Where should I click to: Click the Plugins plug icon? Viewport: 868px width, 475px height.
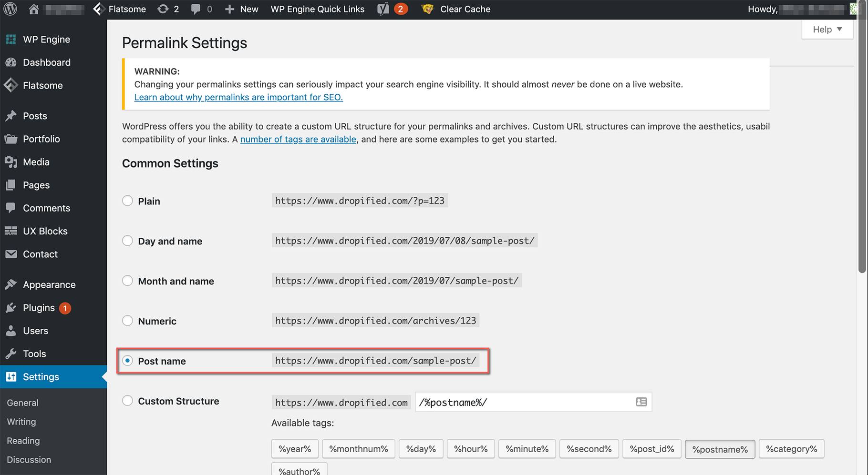click(x=11, y=308)
